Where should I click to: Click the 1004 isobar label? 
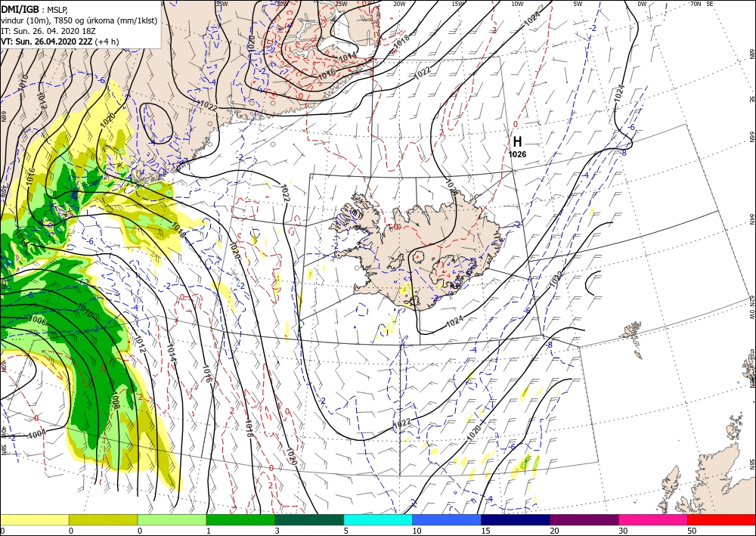tap(37, 434)
